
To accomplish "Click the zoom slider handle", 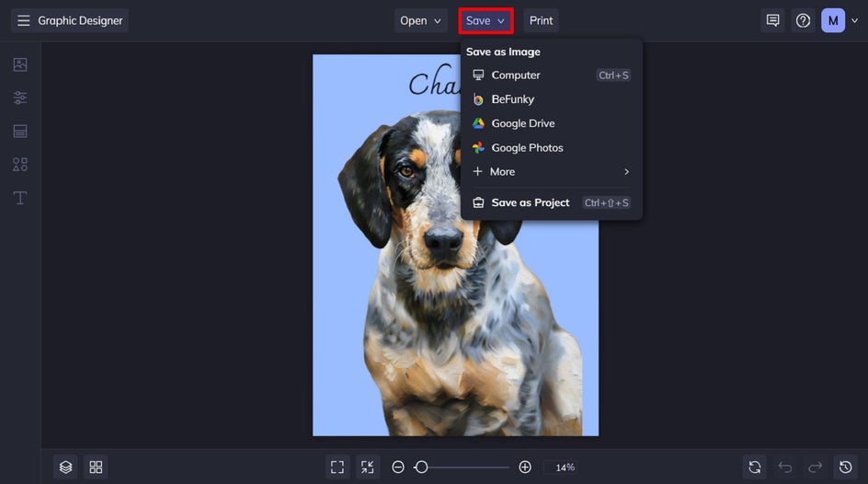I will [x=421, y=467].
